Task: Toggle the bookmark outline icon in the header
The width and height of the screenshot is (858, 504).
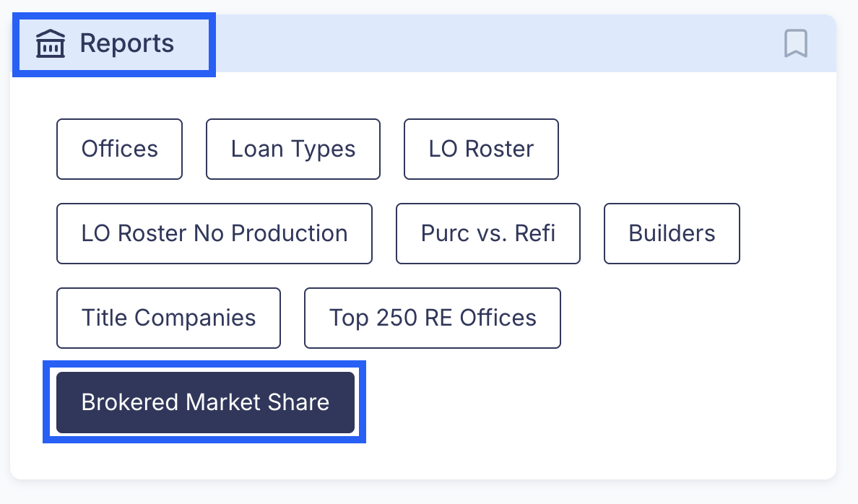Action: pos(796,43)
